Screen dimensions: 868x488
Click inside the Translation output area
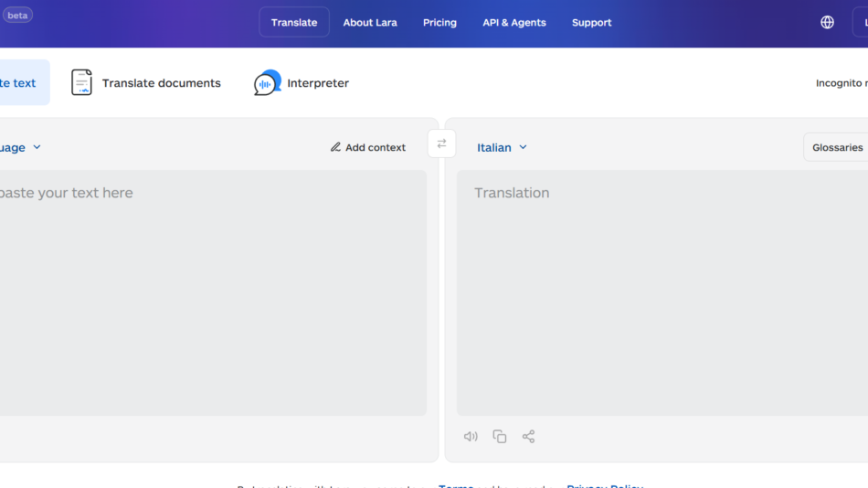662,292
